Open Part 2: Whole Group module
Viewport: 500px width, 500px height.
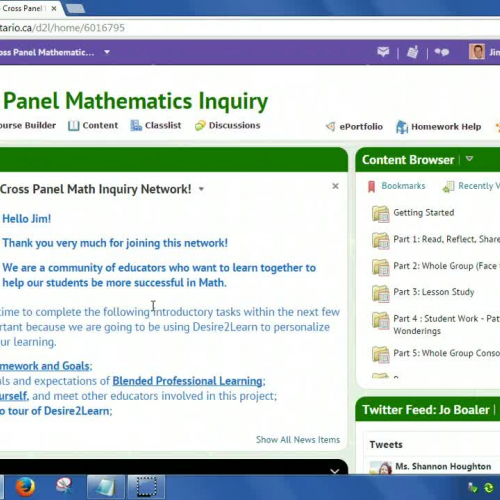(x=447, y=266)
